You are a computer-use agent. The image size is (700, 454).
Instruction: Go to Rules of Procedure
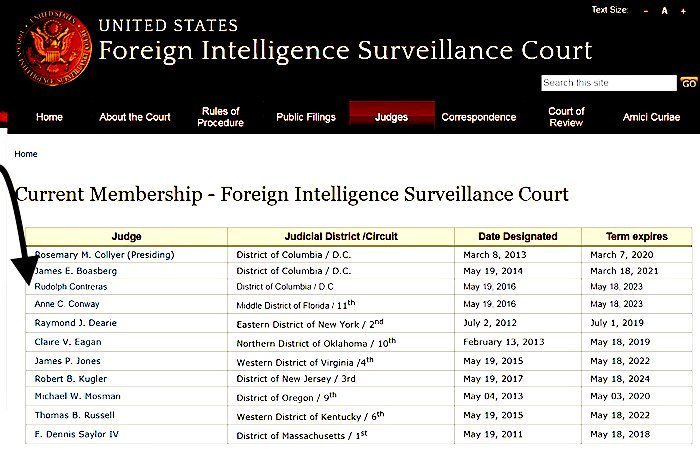coord(221,117)
